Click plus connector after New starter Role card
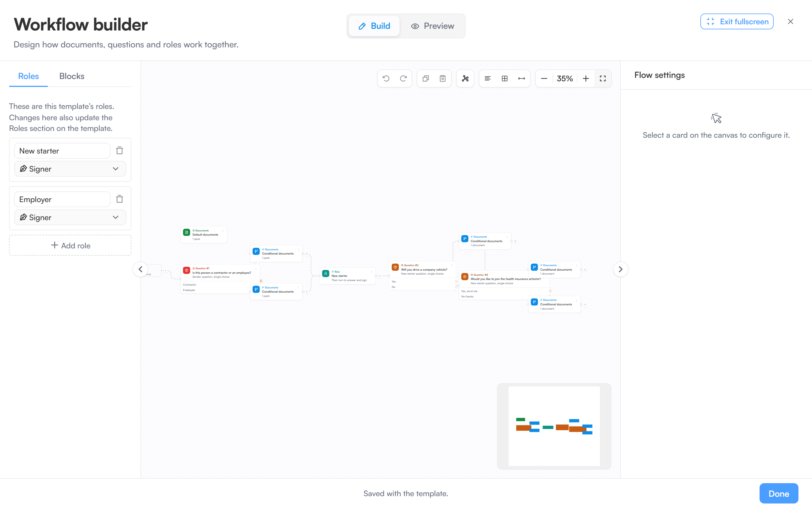The height and width of the screenshot is (508, 812). point(380,276)
